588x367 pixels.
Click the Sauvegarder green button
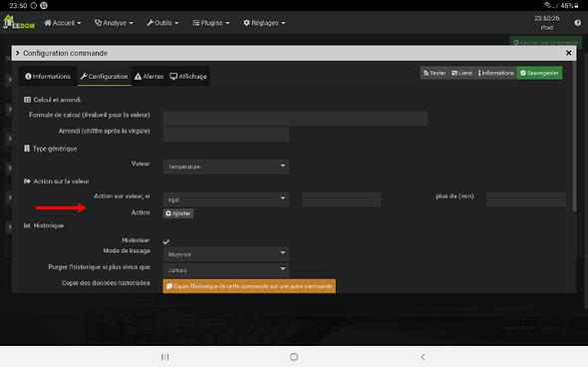click(539, 73)
